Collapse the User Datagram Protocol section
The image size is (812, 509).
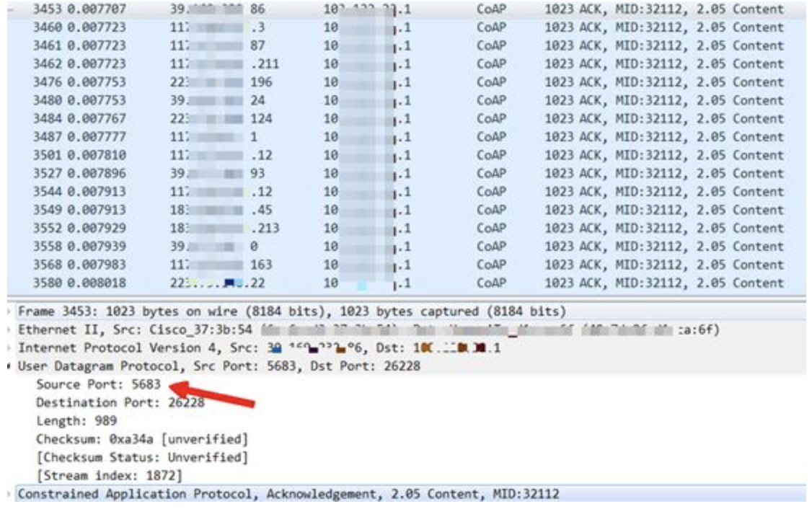tap(12, 366)
